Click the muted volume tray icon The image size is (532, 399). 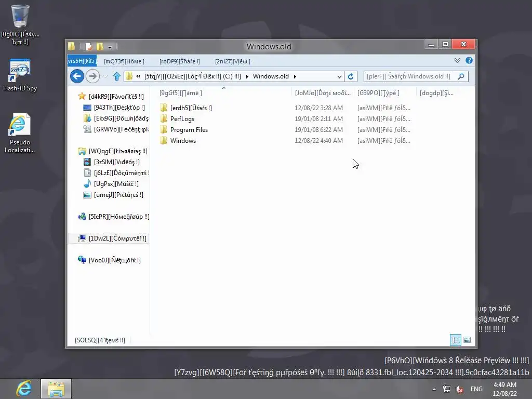coord(459,389)
